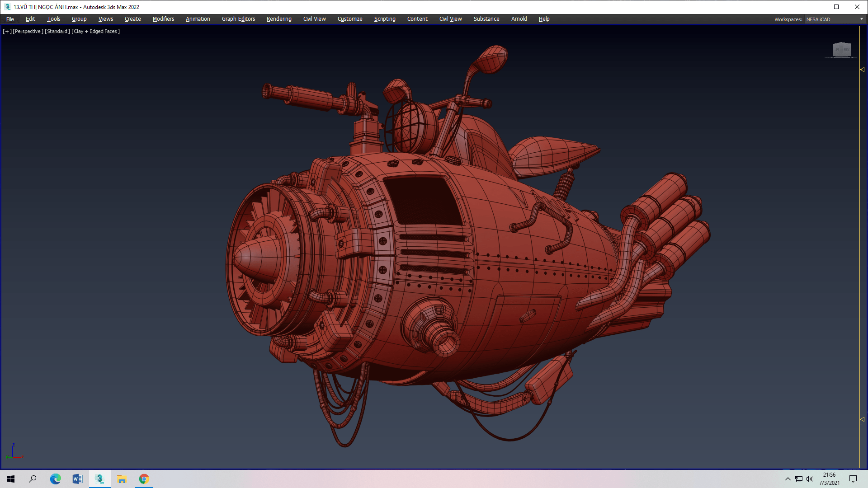Click the [+] viewport general menu
The height and width of the screenshot is (488, 868).
point(7,31)
